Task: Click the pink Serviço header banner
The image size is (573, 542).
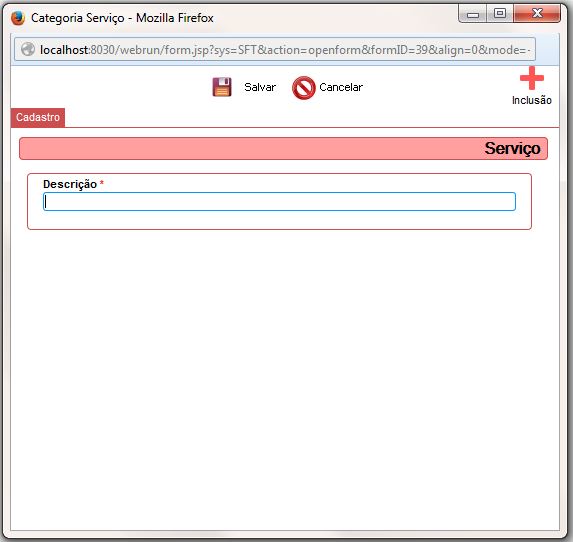Action: tap(283, 149)
